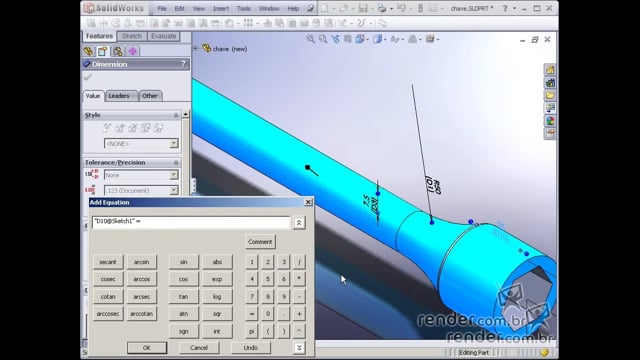Image resolution: width=640 pixels, height=360 pixels.
Task: Click the plus operator key
Action: (299, 314)
